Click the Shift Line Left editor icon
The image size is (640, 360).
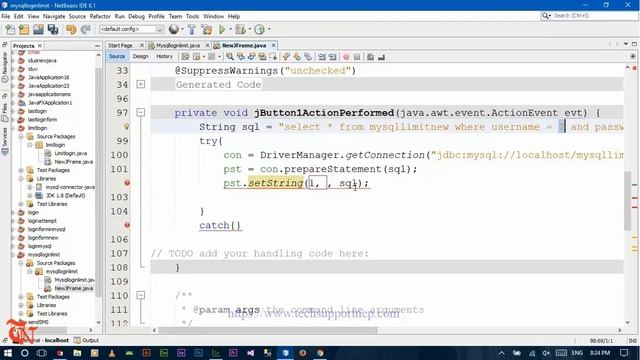[322, 57]
